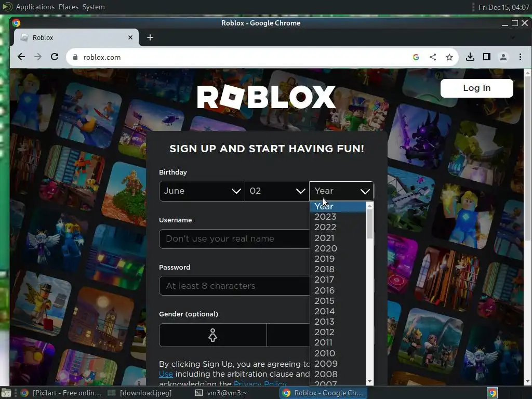Choose 2017 from the year list
Image resolution: width=532 pixels, height=399 pixels.
(338, 280)
